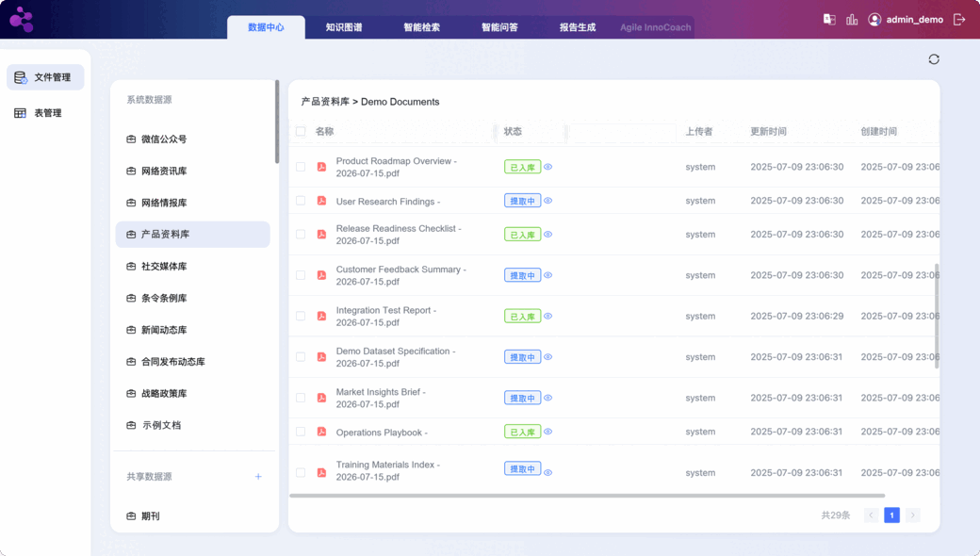Switch to the 报告生成 tab
The image size is (980, 556).
coord(578,27)
